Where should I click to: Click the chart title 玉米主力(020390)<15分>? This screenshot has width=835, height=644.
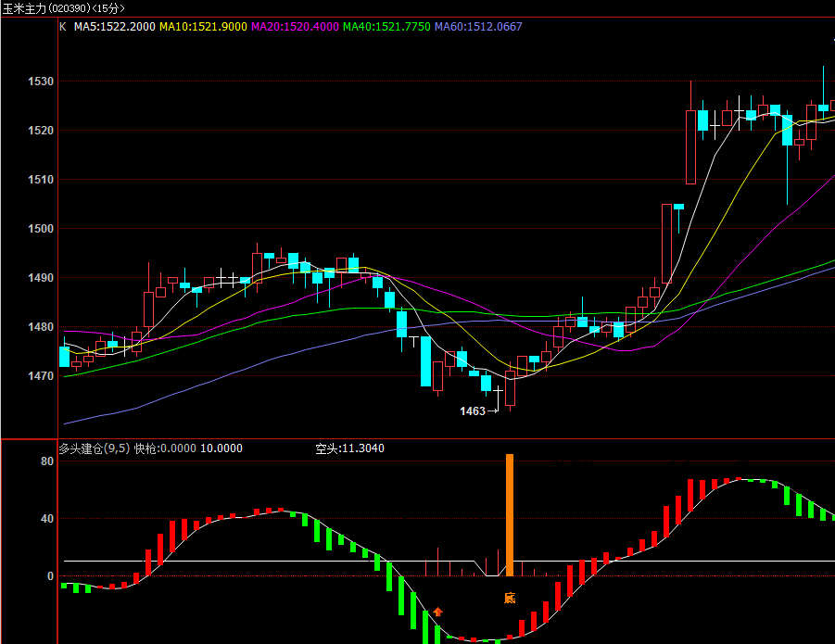tap(63, 8)
